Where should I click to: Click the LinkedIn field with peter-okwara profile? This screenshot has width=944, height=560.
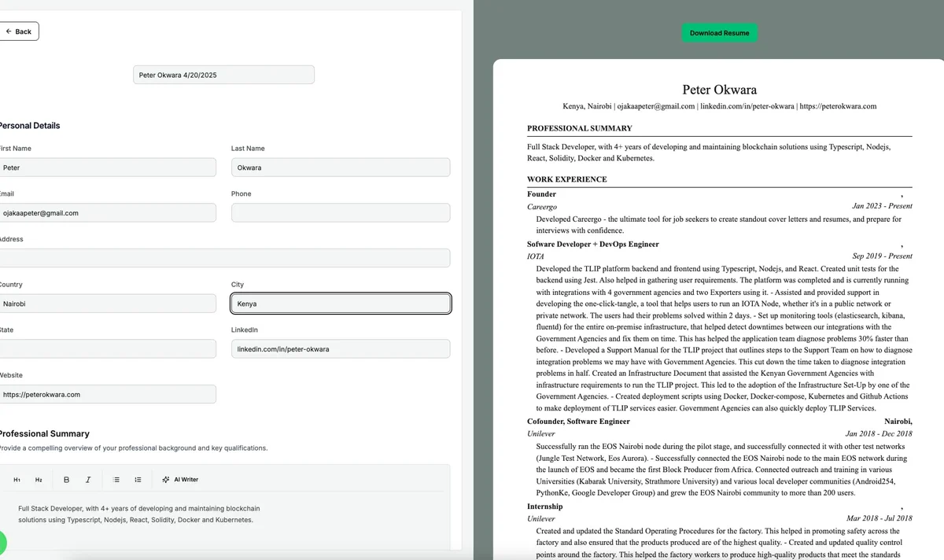340,348
